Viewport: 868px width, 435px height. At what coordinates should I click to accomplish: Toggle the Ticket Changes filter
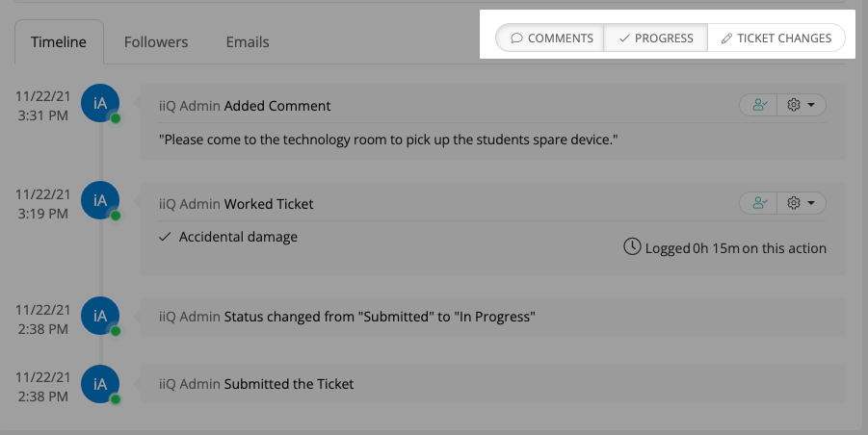(x=776, y=38)
